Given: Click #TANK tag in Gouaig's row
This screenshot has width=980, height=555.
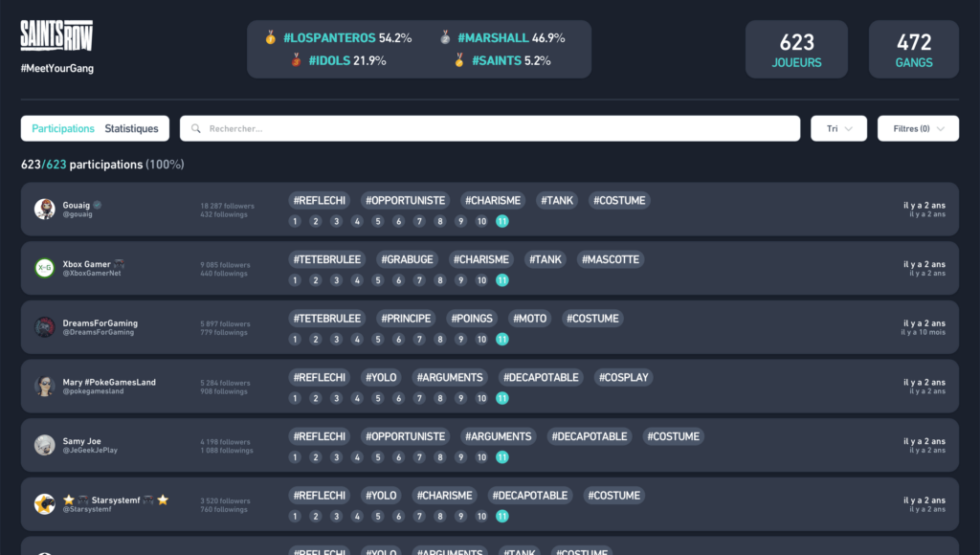Looking at the screenshot, I should pyautogui.click(x=557, y=200).
